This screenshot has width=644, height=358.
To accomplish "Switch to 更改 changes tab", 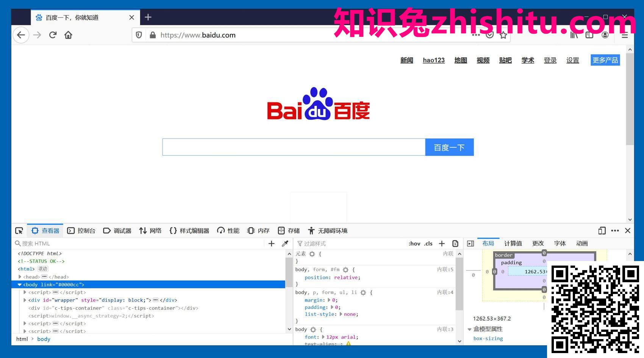I will coord(538,244).
